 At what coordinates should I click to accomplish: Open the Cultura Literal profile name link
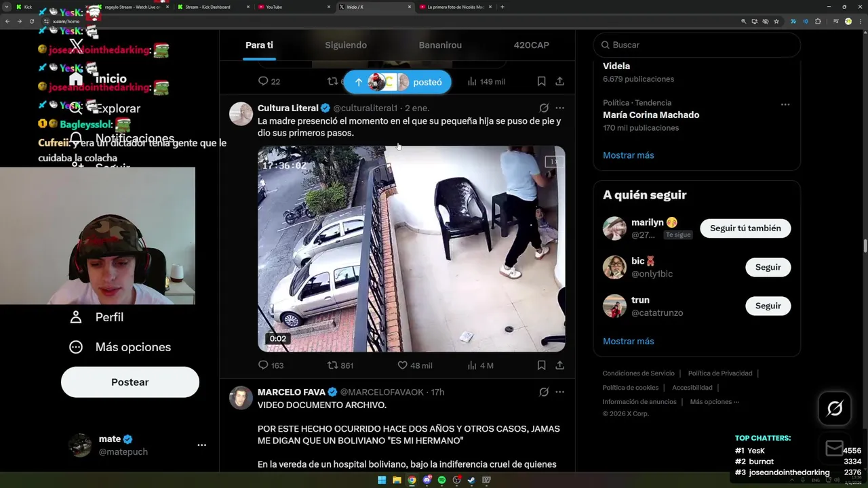coord(288,108)
